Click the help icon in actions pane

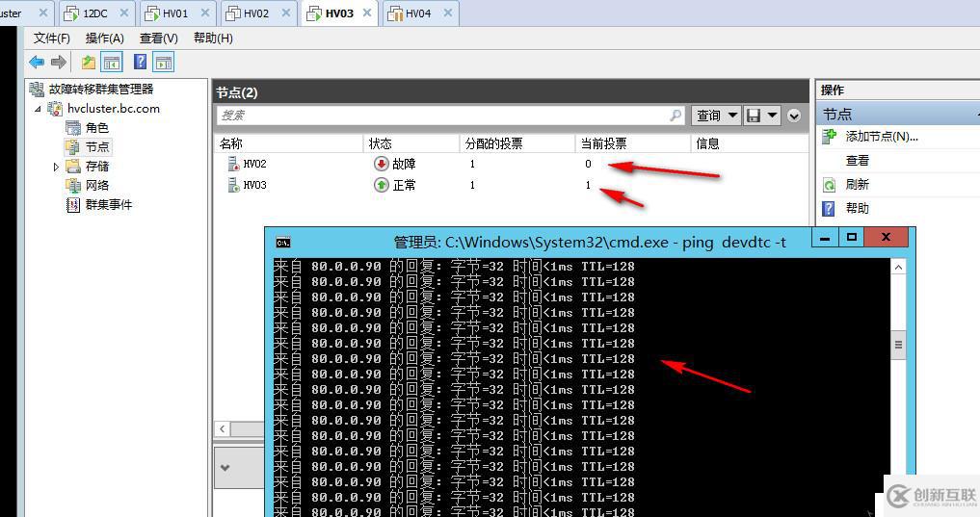[x=829, y=209]
